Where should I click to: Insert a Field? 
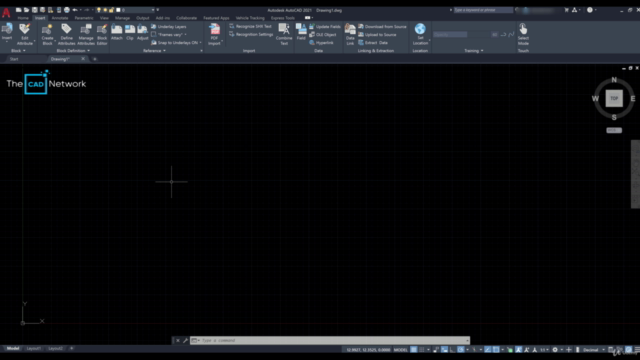point(301,32)
